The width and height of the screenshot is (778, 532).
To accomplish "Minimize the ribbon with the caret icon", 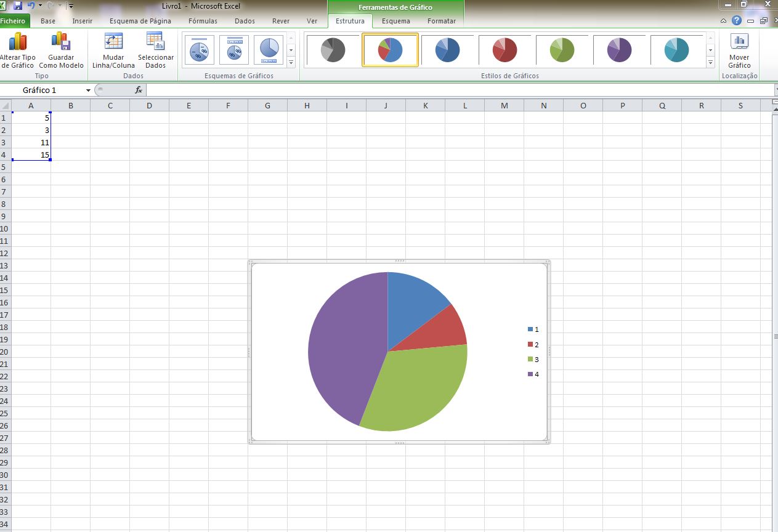I will pyautogui.click(x=724, y=21).
